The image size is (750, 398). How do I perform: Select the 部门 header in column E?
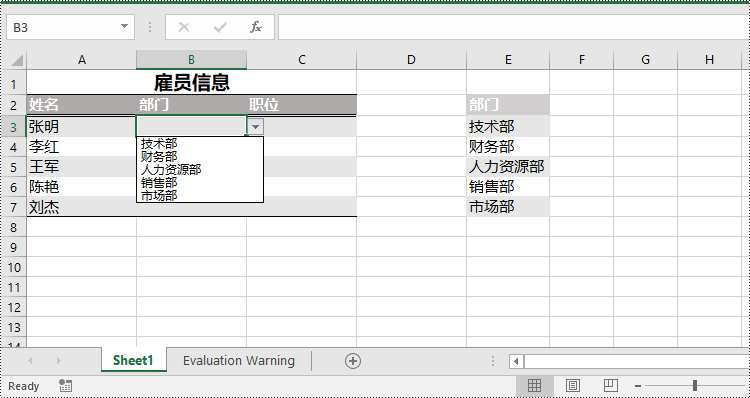[x=508, y=105]
